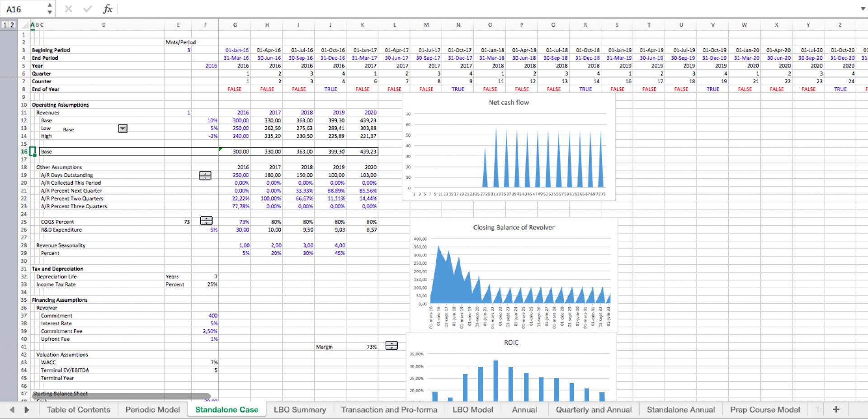
Task: Go to the LBO Model tab
Action: 473,409
